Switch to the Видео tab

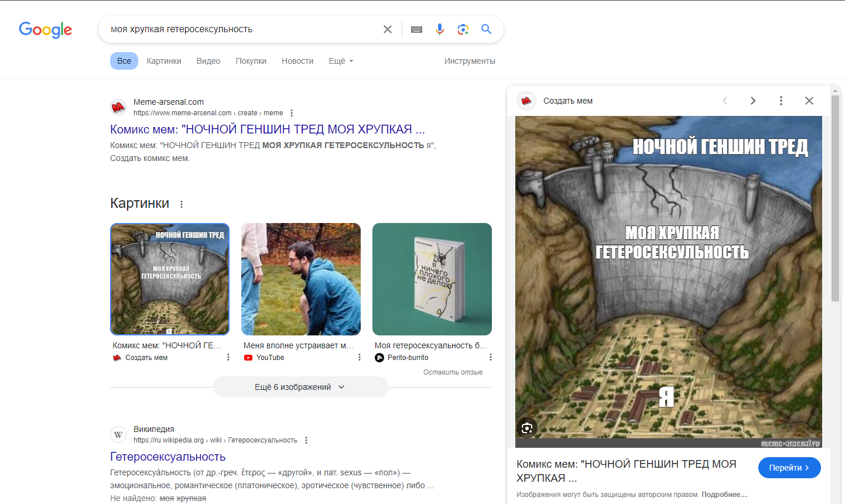[x=208, y=61]
